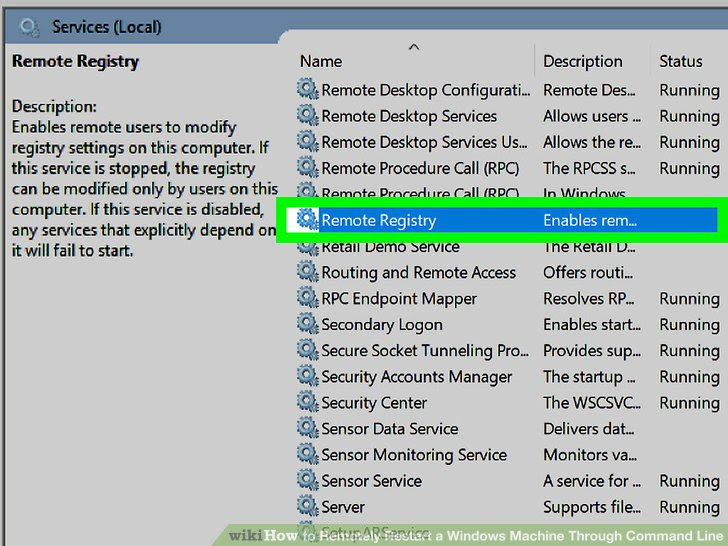728x546 pixels.
Task: Select Routing and Remote Access service
Action: pyautogui.click(x=418, y=273)
